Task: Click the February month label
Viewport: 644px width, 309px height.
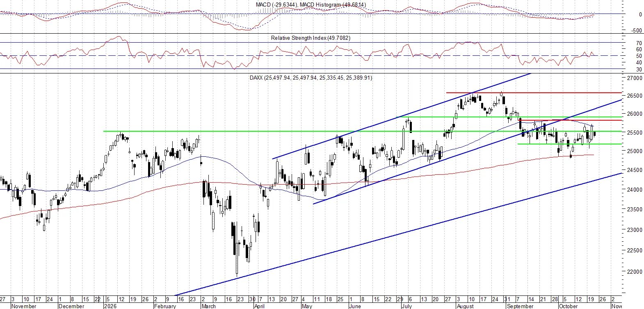Action: click(164, 306)
